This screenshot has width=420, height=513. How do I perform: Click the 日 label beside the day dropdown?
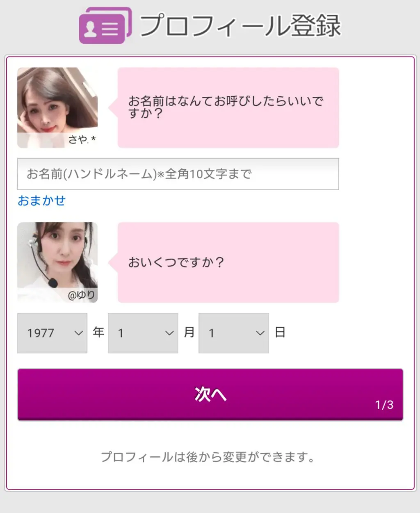click(280, 332)
